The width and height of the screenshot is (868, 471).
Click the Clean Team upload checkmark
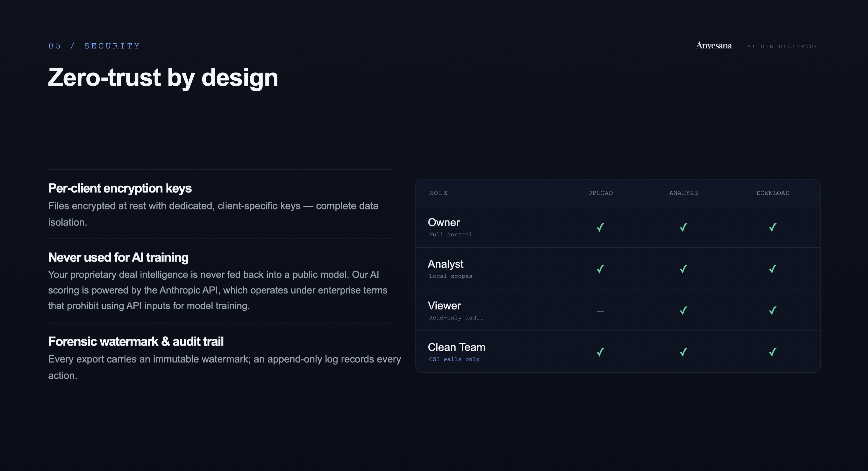pyautogui.click(x=600, y=352)
